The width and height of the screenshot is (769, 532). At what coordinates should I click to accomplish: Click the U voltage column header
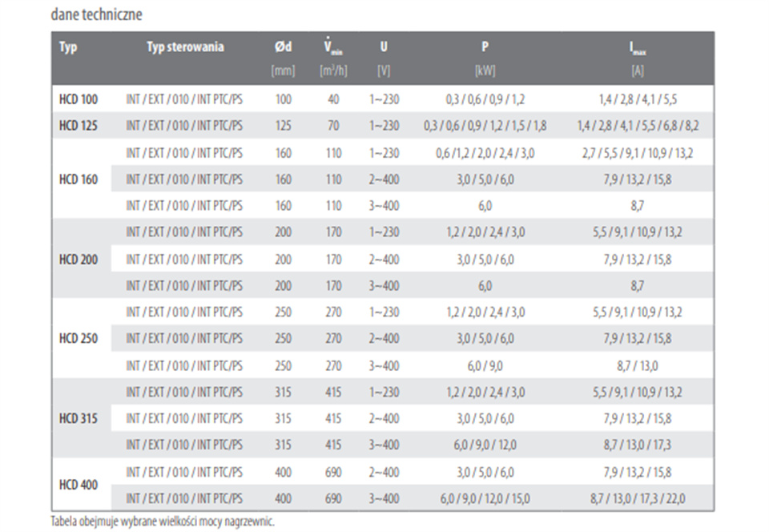384,47
